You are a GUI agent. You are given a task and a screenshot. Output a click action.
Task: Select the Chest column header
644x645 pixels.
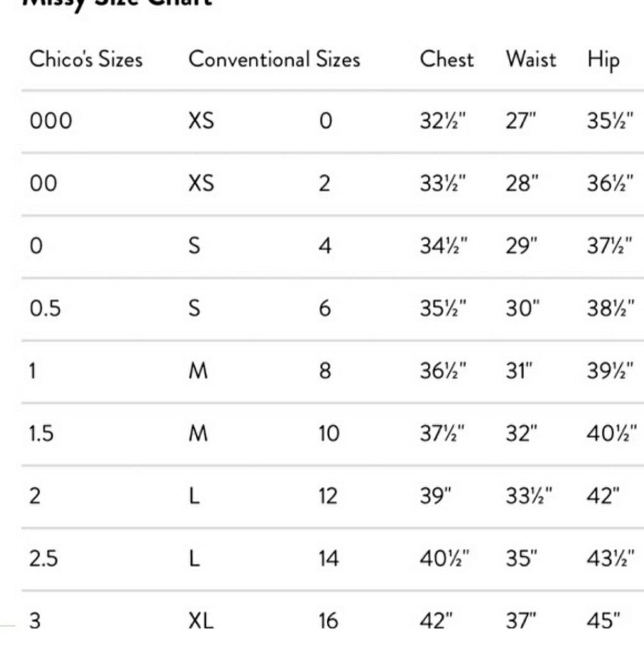tap(447, 59)
